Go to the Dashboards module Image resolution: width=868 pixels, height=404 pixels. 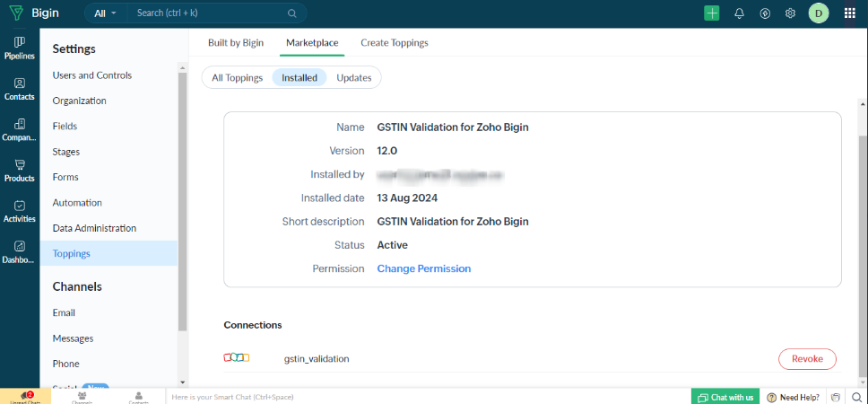tap(20, 252)
